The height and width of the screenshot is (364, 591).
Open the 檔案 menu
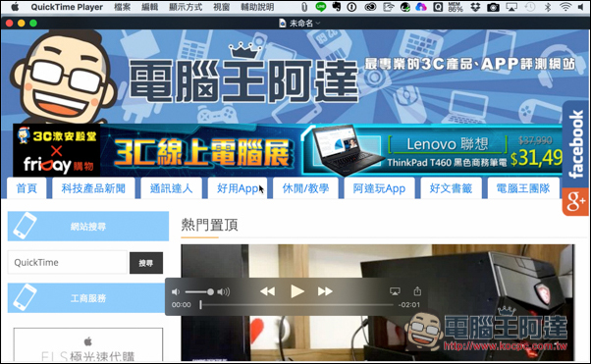tap(122, 7)
